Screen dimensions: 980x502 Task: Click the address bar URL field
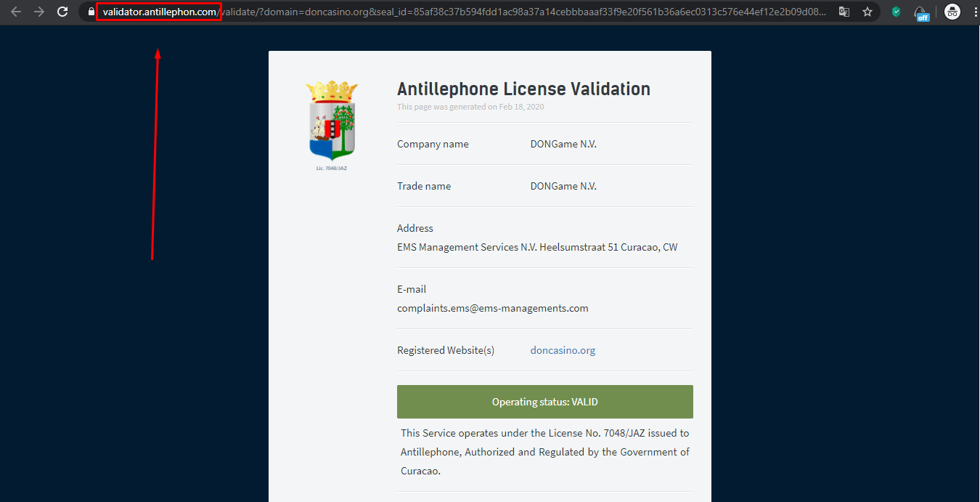tap(465, 12)
